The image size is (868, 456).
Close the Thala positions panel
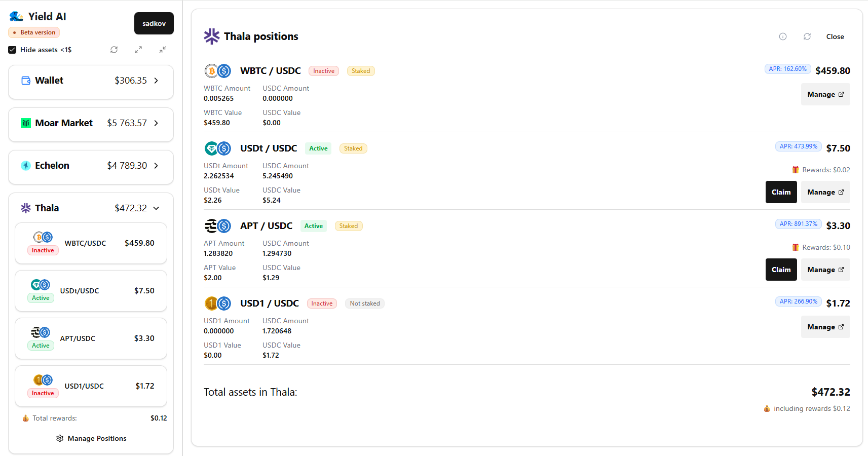(x=835, y=36)
